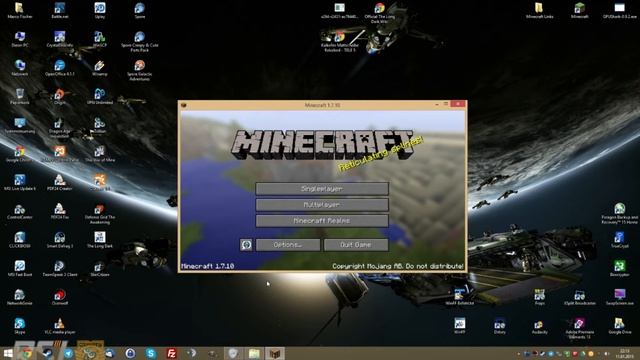
Task: Open the Smart Defrag 3 shortcut
Action: pyautogui.click(x=60, y=240)
